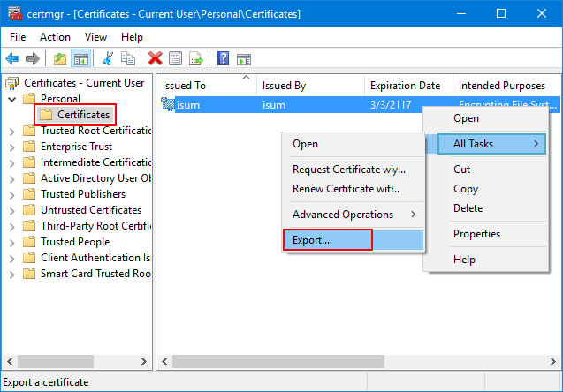Click the tree pane horizontal scrollbar right arrow
Image resolution: width=563 pixels, height=392 pixels.
(x=144, y=361)
